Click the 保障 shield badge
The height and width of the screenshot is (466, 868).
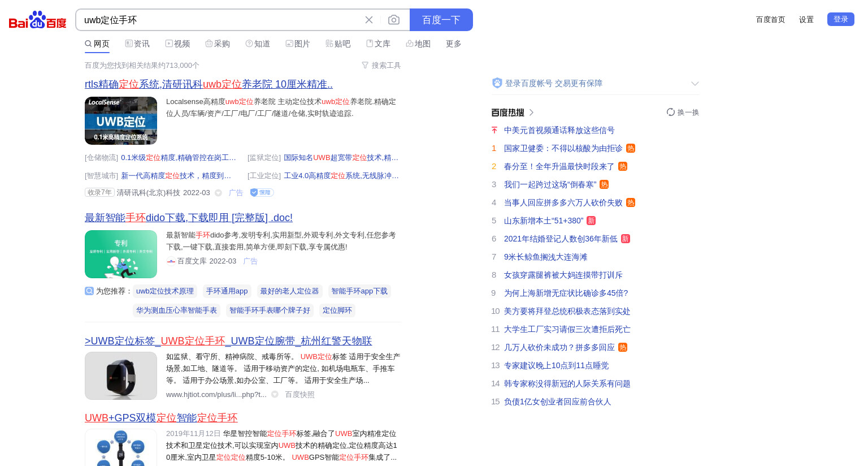pyautogui.click(x=262, y=193)
